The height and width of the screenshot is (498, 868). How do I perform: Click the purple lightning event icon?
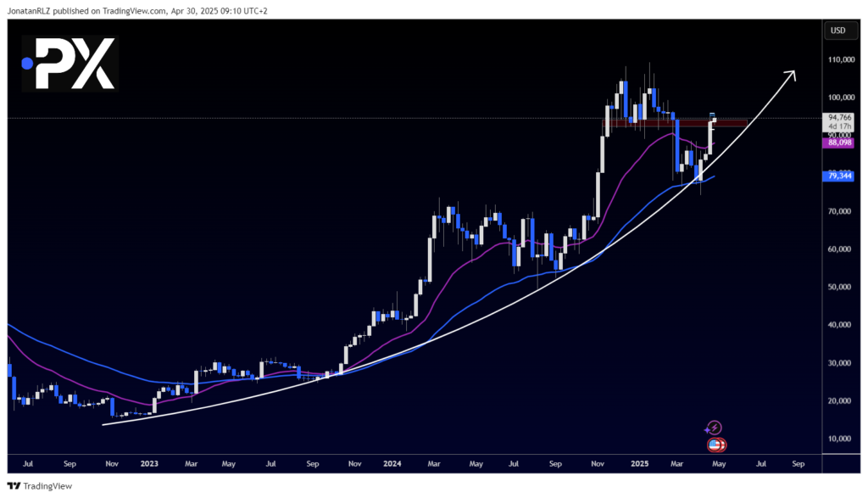coord(714,428)
